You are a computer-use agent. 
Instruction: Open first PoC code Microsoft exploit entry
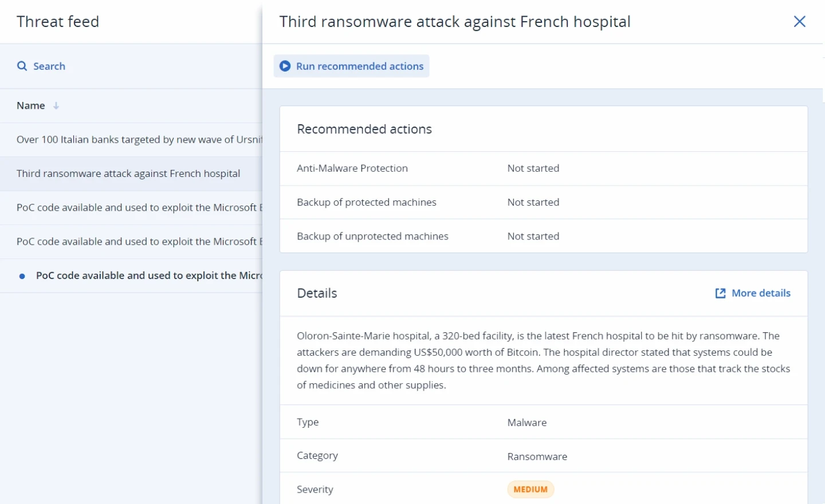click(x=131, y=207)
